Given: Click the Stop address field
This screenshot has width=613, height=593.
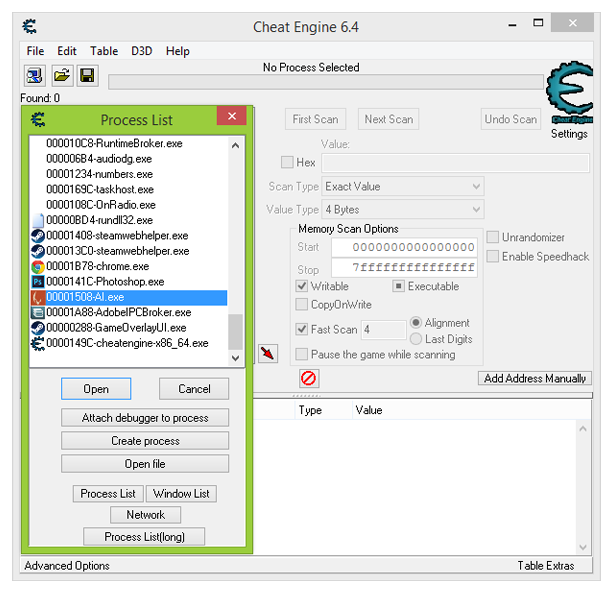Looking at the screenshot, I should coord(404,267).
